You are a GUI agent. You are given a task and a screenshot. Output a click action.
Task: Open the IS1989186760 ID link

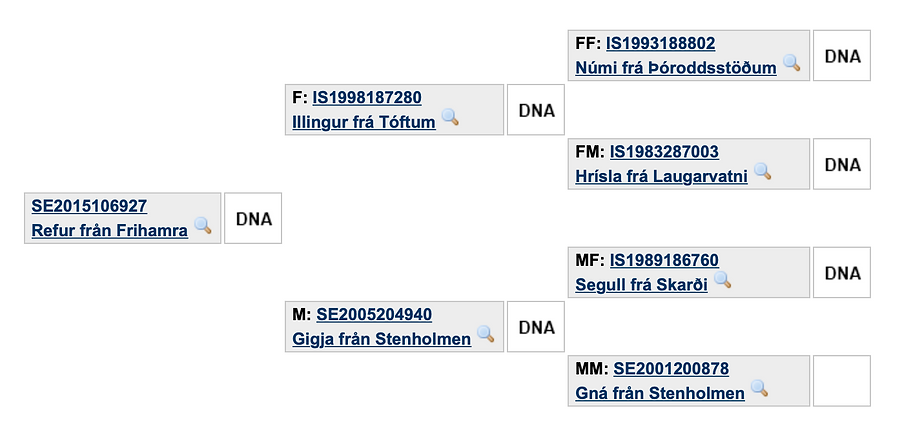(664, 260)
